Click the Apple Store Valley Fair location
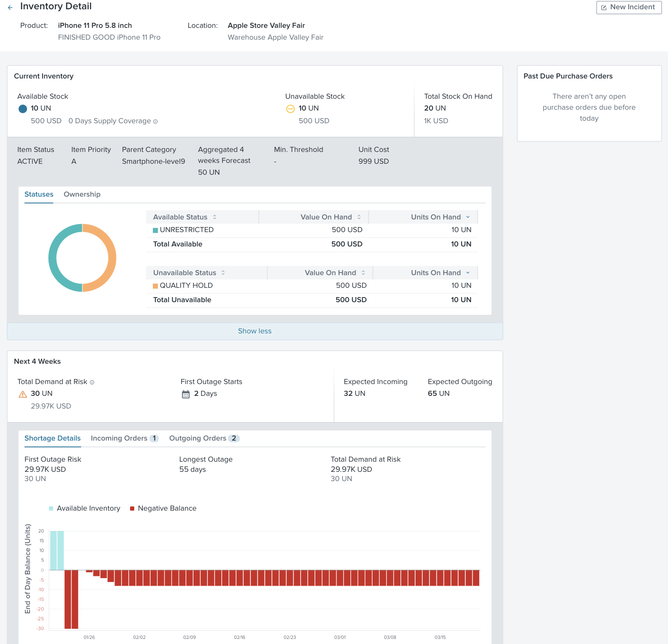Image resolution: width=668 pixels, height=644 pixels. [266, 25]
